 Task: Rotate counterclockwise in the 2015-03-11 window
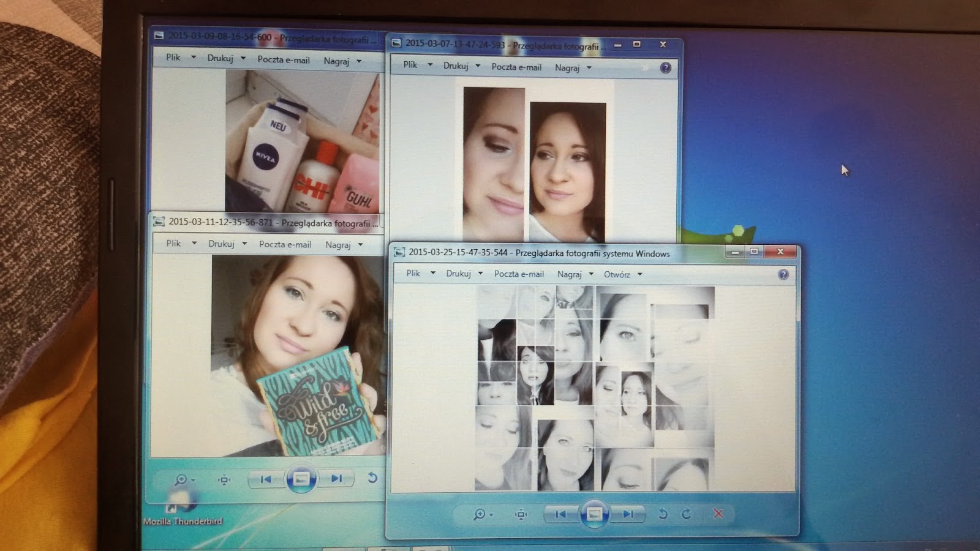[372, 478]
